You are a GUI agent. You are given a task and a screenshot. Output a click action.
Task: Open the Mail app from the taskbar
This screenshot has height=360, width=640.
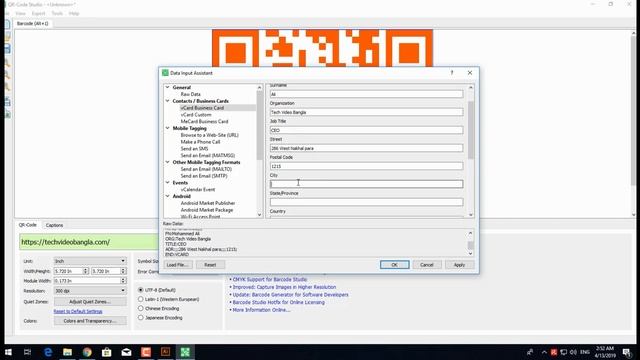(x=126, y=352)
